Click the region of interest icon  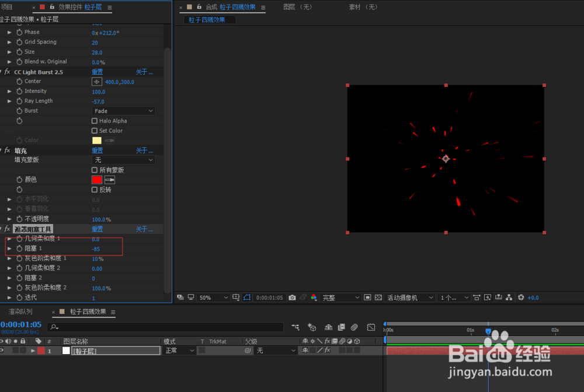(x=367, y=297)
